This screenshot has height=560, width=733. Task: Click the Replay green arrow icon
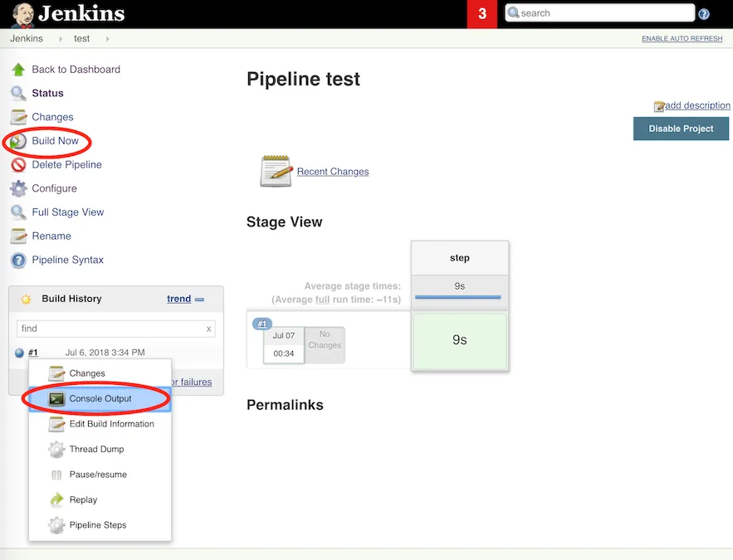(56, 499)
